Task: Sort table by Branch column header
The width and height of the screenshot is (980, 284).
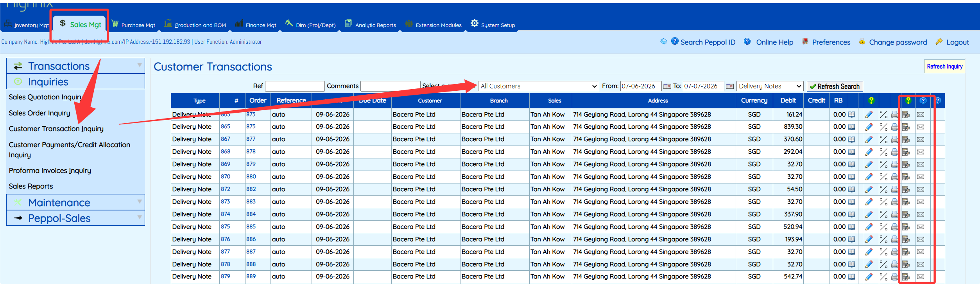Action: [499, 101]
